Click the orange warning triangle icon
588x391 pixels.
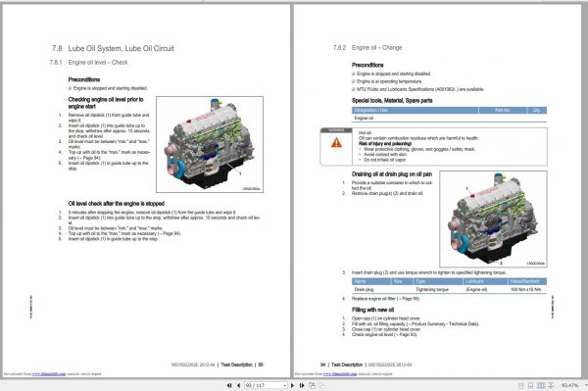[336, 143]
